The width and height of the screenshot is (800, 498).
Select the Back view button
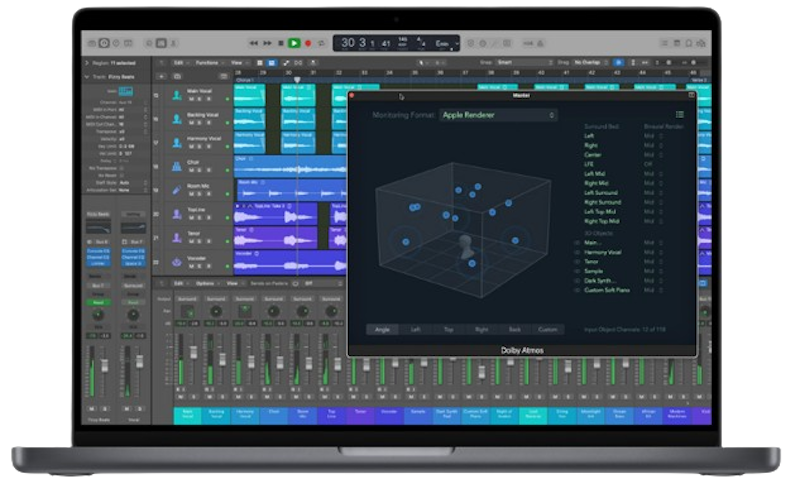[x=515, y=330]
